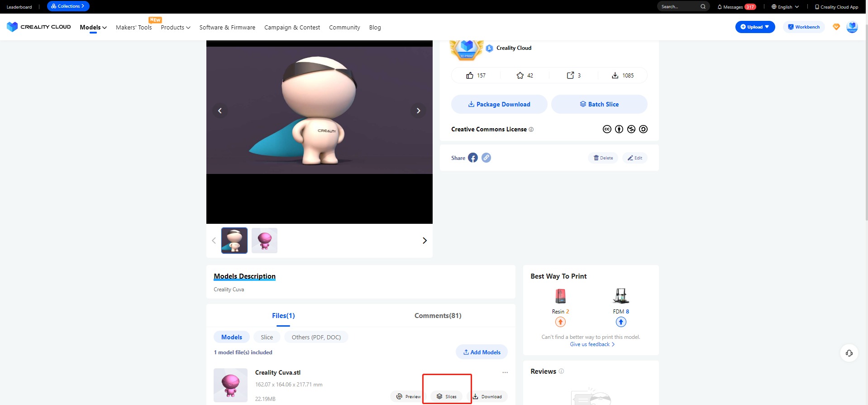Expand the Models navigation dropdown

point(93,27)
